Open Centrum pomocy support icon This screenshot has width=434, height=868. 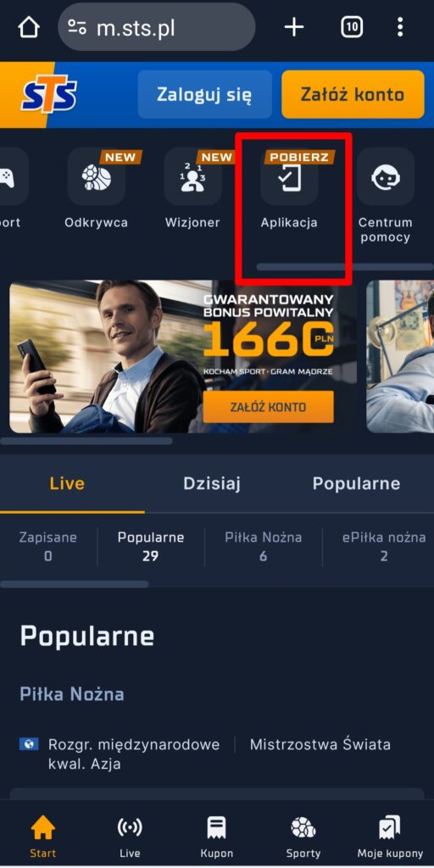tap(386, 177)
